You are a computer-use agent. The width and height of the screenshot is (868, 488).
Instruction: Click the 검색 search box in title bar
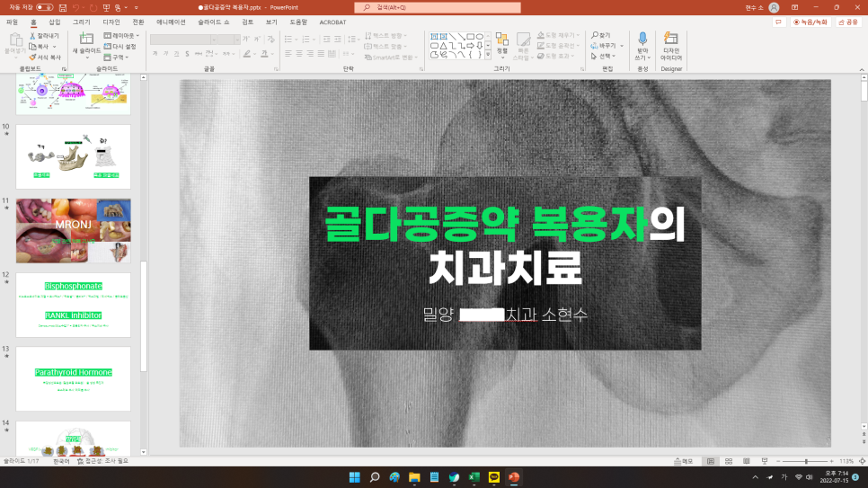click(x=438, y=7)
